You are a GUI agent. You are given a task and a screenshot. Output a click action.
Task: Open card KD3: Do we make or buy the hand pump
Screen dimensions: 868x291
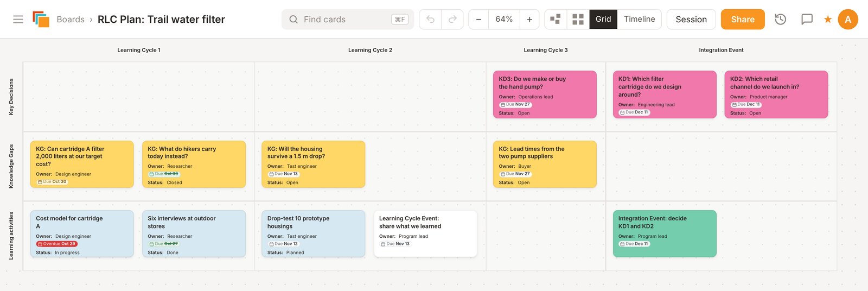545,94
